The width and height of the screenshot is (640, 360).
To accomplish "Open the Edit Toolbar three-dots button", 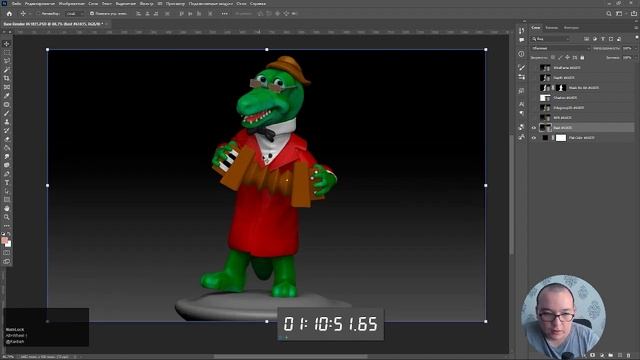I will tap(7, 226).
